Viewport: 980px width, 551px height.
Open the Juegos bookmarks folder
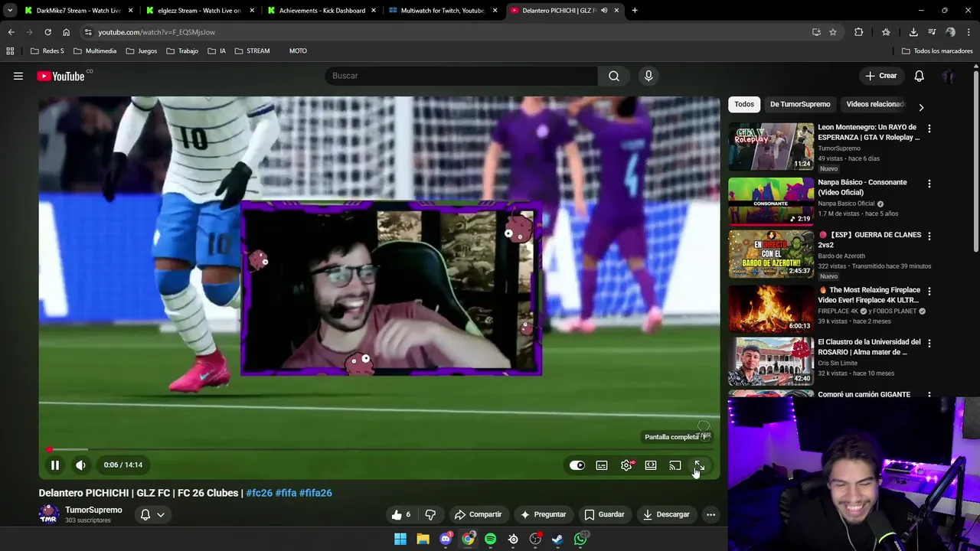click(x=142, y=51)
